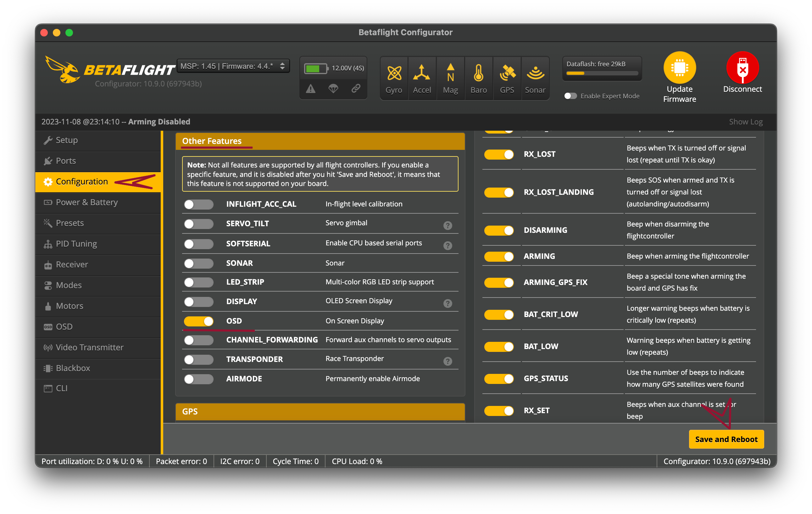Image resolution: width=812 pixels, height=514 pixels.
Task: Click the battery voltage indicator icon
Action: 316,68
